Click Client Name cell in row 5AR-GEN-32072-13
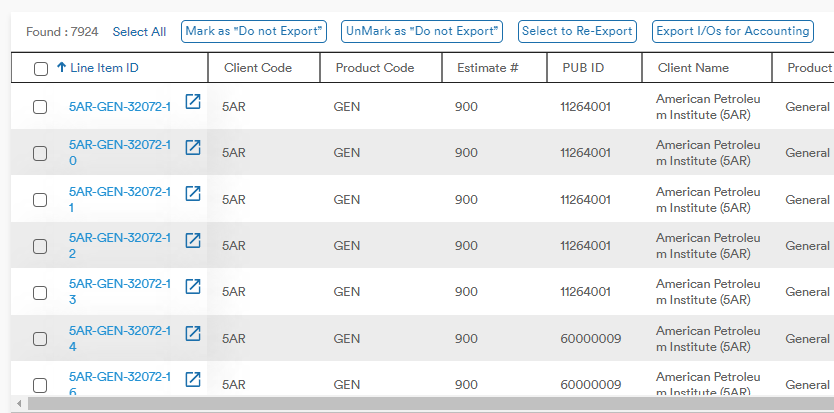 (x=708, y=292)
